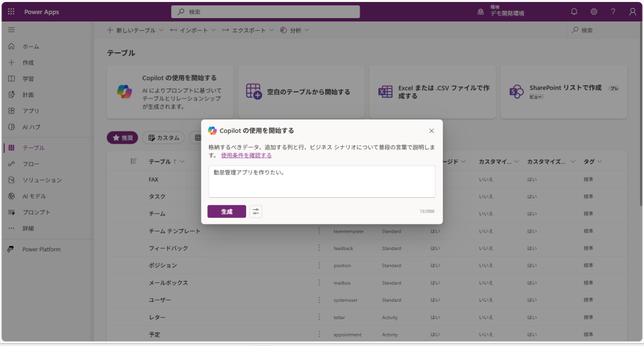Open the フィードバック table
This screenshot has width=644, height=346.
pyautogui.click(x=168, y=248)
